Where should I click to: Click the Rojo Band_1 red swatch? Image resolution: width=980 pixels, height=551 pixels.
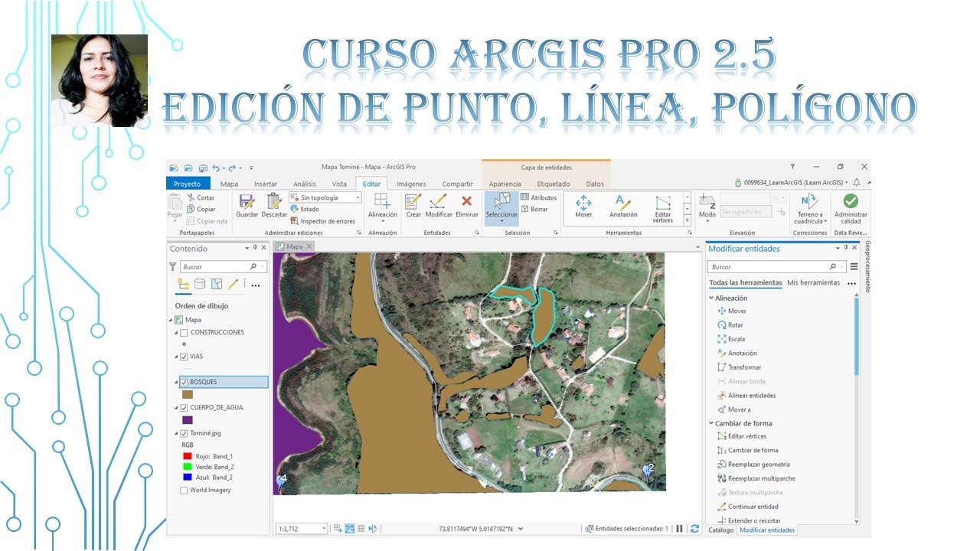[187, 456]
